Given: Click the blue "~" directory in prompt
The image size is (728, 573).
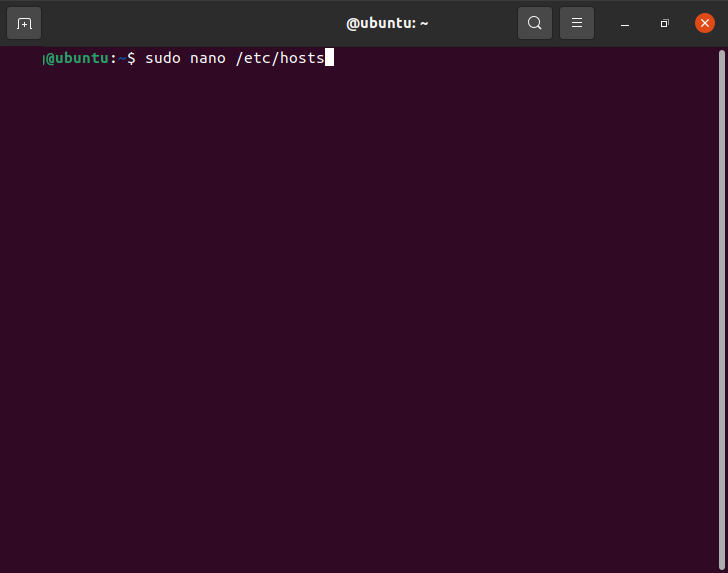Looking at the screenshot, I should [x=122, y=58].
